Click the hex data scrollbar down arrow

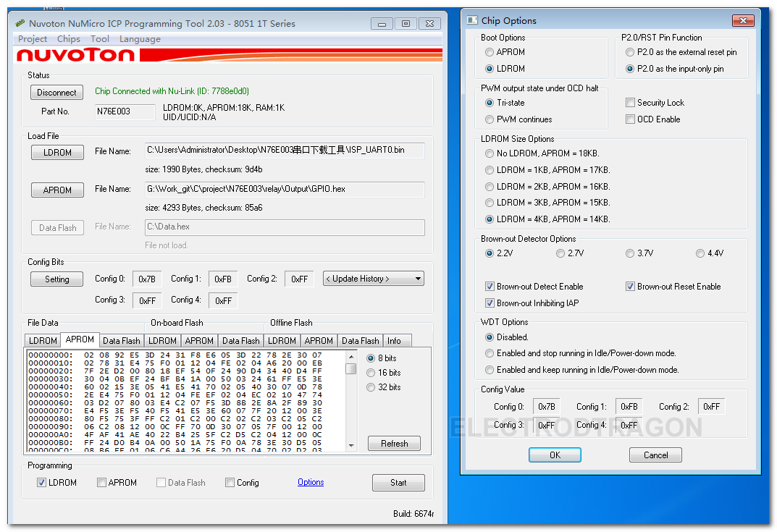pos(351,445)
